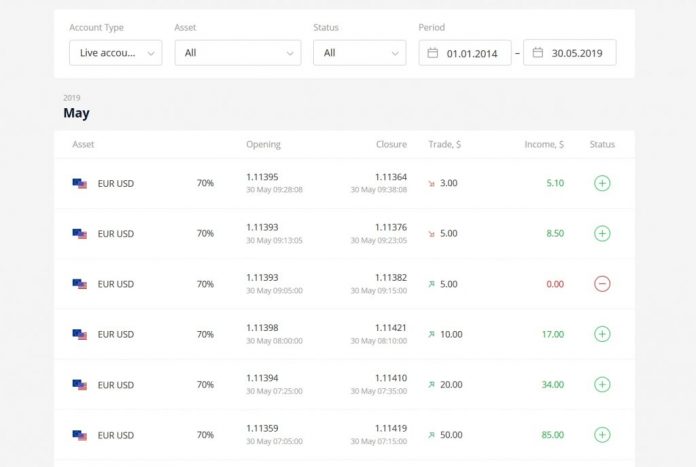Click the EUR USD flag icon in the first row
This screenshot has width=696, height=467.
click(80, 184)
